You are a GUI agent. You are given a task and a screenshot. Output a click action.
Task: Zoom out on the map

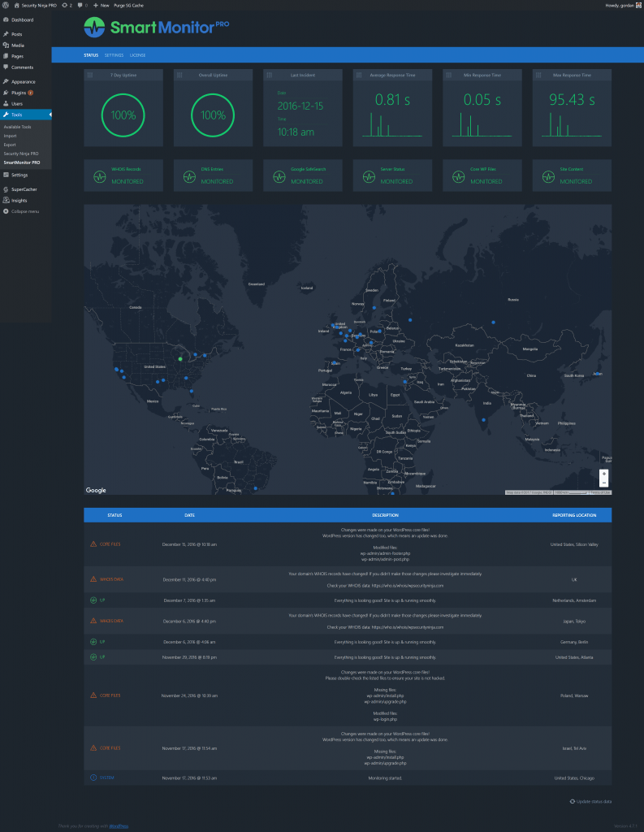603,483
